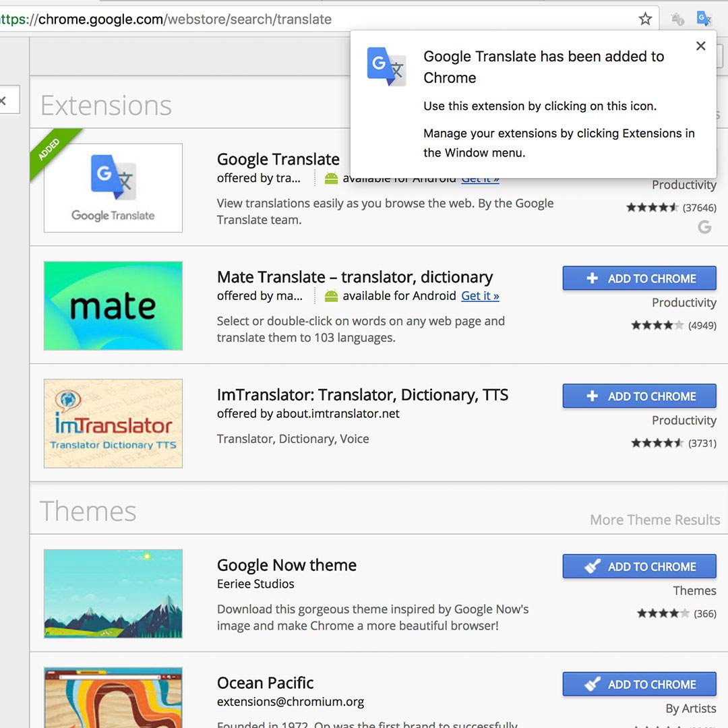This screenshot has width=728, height=728.
Task: Add Mate Translate to Chrome
Action: [639, 278]
